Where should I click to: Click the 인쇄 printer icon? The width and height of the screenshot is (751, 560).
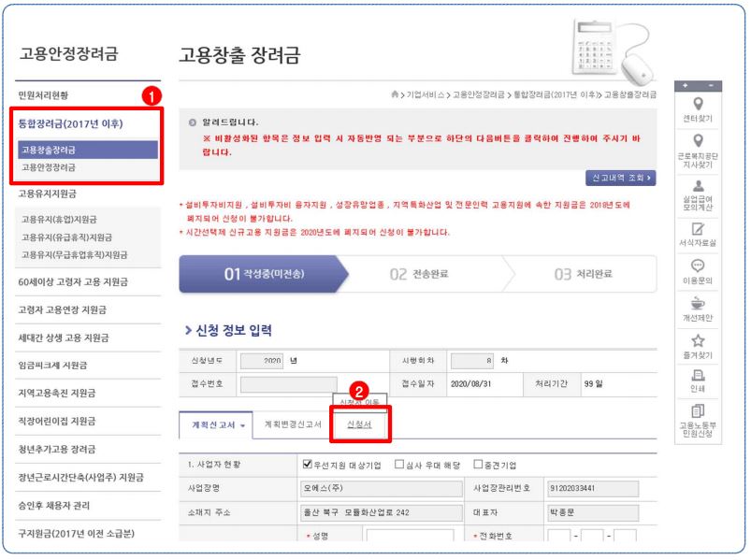698,375
